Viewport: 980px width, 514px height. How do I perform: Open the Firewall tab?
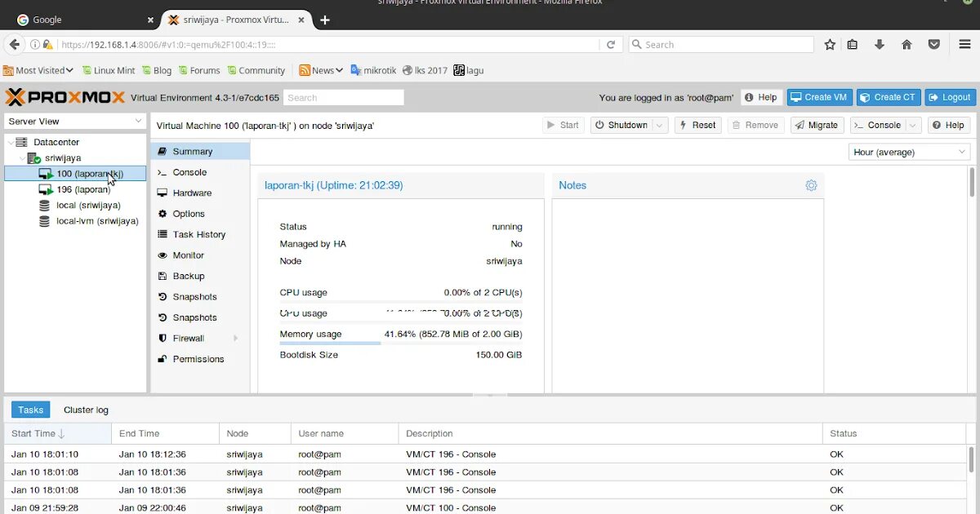tap(200, 339)
